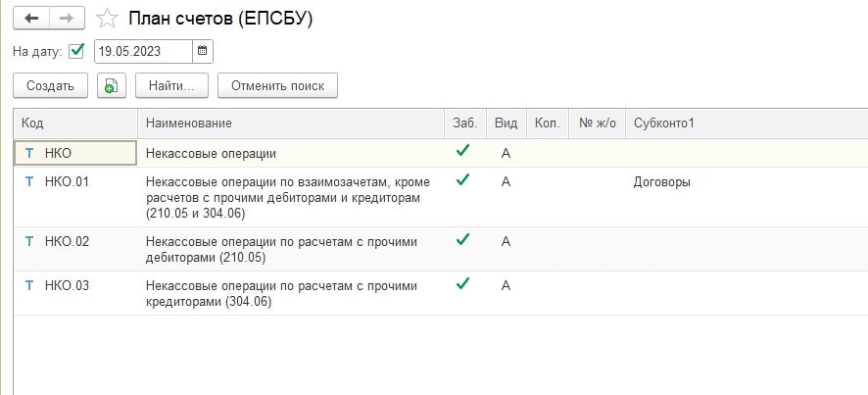Click the Субконто1 column header

[x=663, y=123]
